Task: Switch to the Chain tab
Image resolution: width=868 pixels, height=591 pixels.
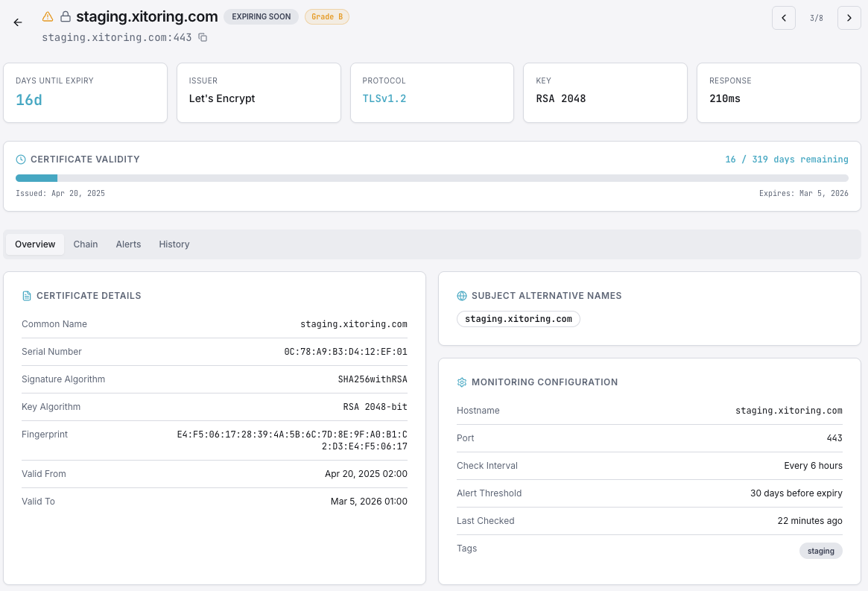Action: click(85, 244)
